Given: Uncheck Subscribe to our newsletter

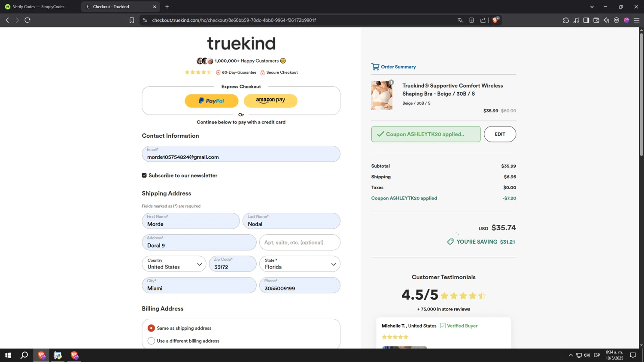Looking at the screenshot, I should pos(144,175).
